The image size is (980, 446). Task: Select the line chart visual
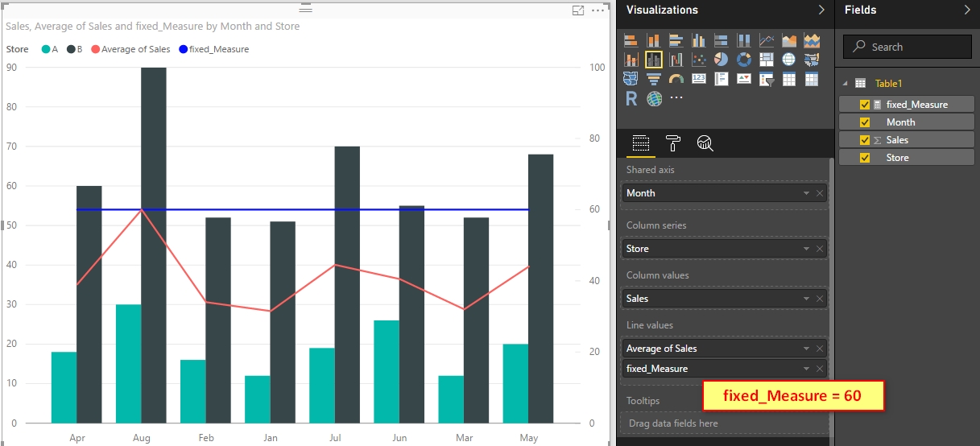click(766, 40)
